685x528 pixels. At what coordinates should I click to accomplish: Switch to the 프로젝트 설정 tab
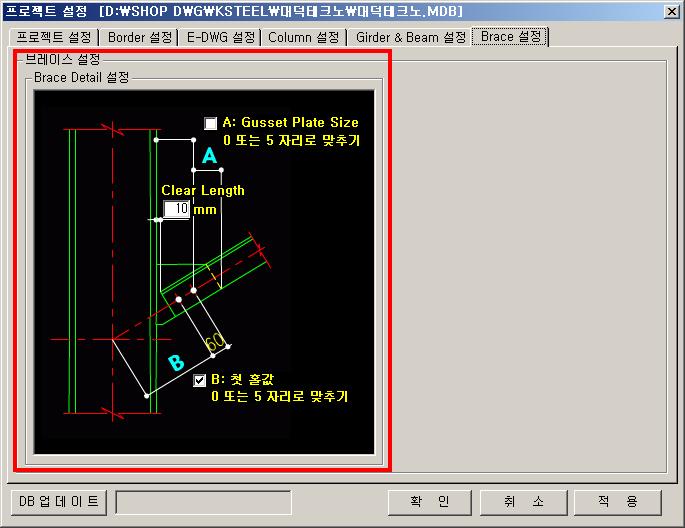54,38
